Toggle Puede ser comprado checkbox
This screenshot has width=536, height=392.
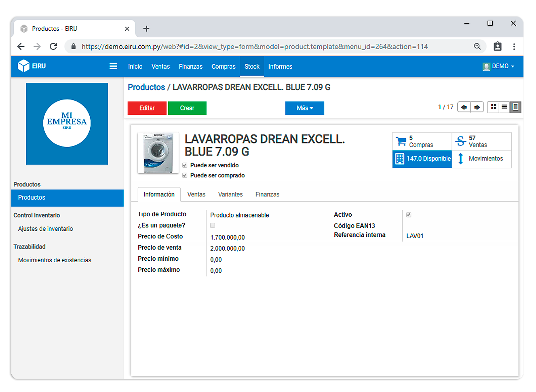pos(185,175)
